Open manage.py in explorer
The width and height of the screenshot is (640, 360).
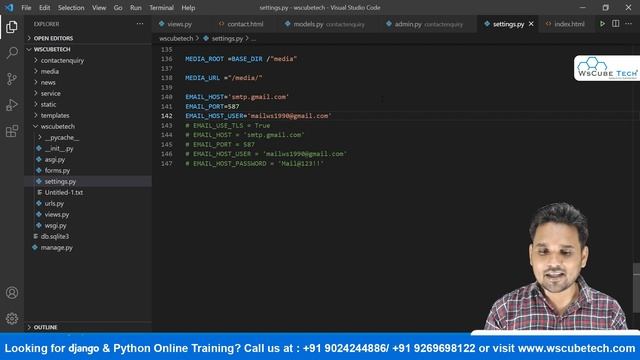[x=88, y=247]
